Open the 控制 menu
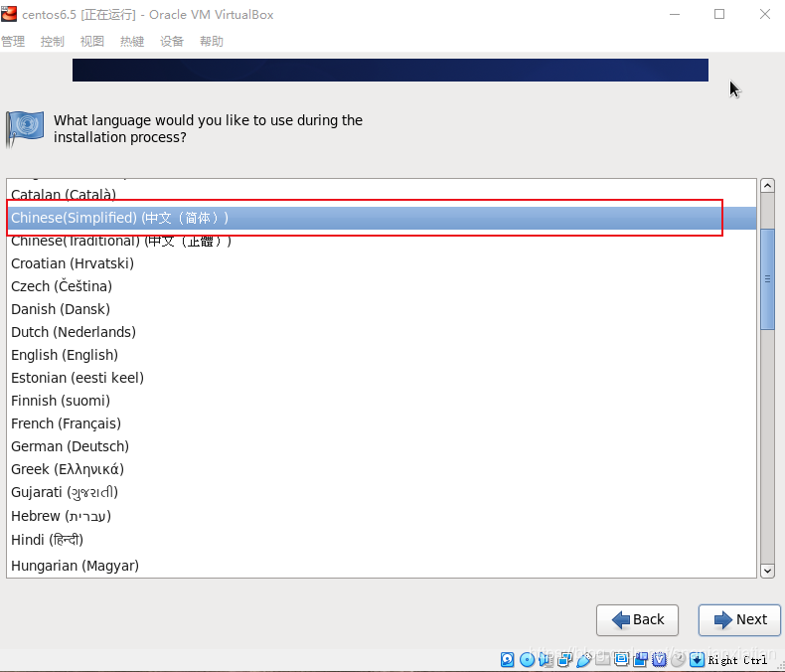The image size is (785, 672). pyautogui.click(x=52, y=41)
